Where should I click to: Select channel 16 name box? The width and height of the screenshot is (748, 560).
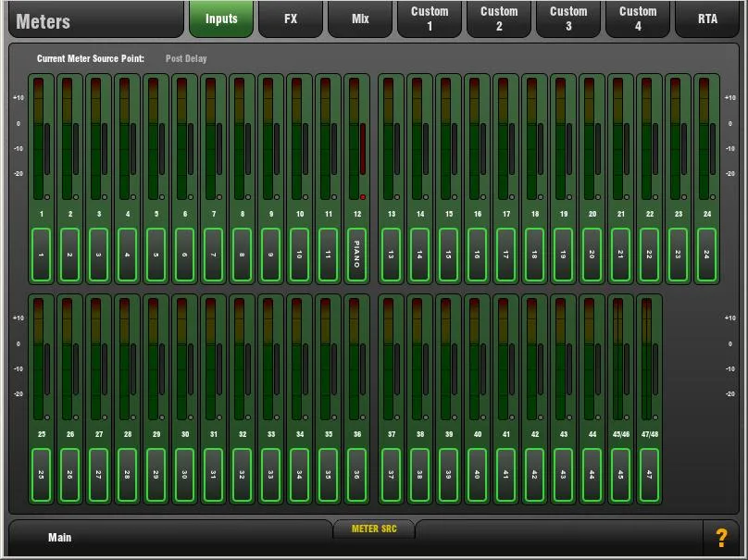point(477,255)
